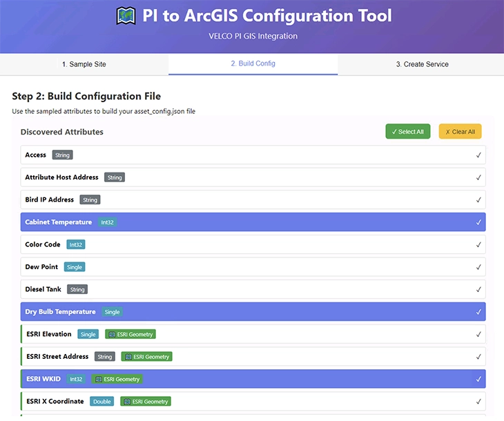Click the ESRI Street Address label
This screenshot has width=504, height=421.
point(57,357)
